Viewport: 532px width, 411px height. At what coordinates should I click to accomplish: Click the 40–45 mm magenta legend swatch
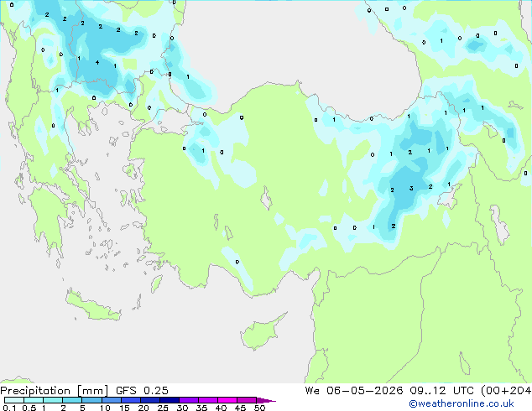coord(227,400)
